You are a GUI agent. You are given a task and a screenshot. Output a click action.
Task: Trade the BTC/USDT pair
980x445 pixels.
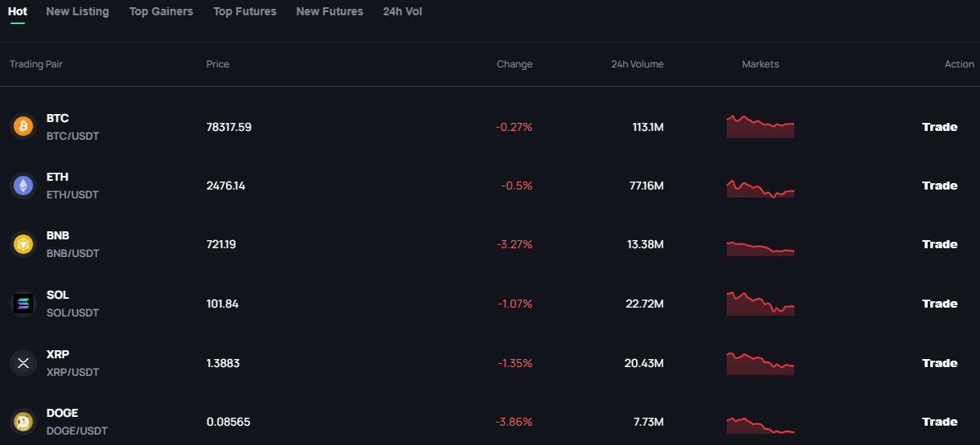pos(940,127)
